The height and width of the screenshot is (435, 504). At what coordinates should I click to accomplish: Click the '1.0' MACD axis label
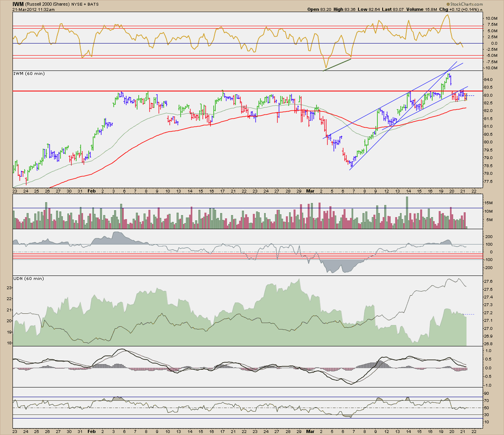coord(488,351)
